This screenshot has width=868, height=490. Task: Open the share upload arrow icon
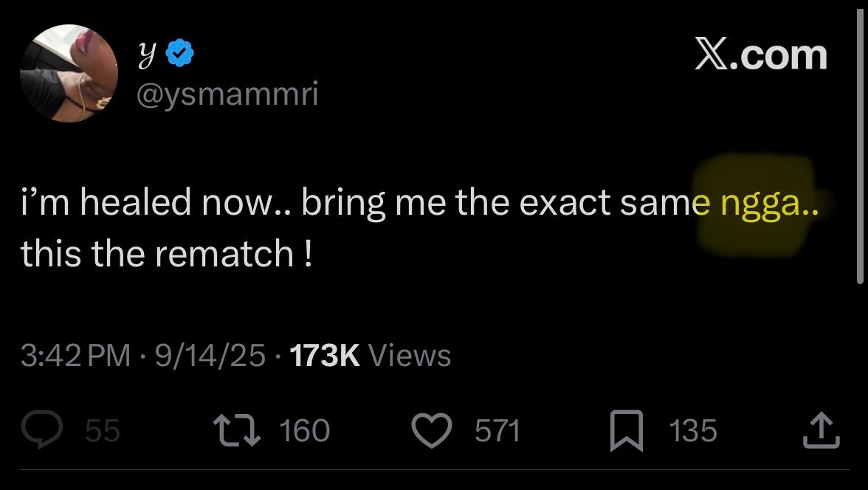pos(821,430)
